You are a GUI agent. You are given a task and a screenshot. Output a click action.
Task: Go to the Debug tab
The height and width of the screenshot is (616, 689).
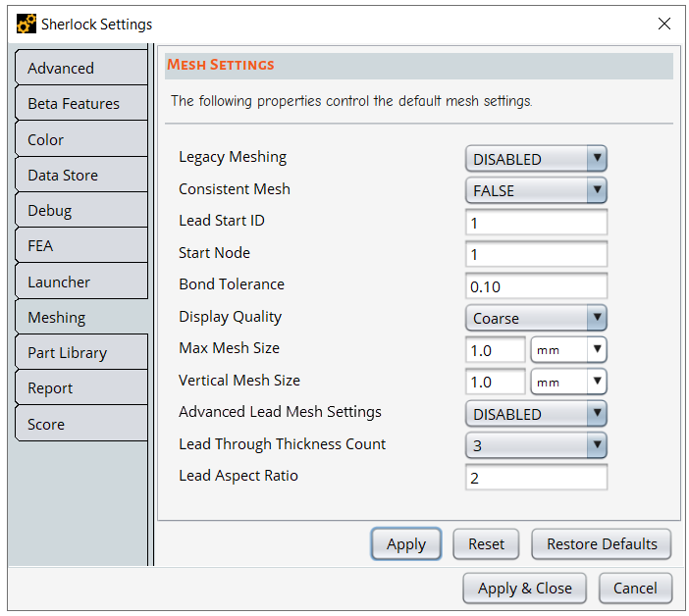[81, 210]
